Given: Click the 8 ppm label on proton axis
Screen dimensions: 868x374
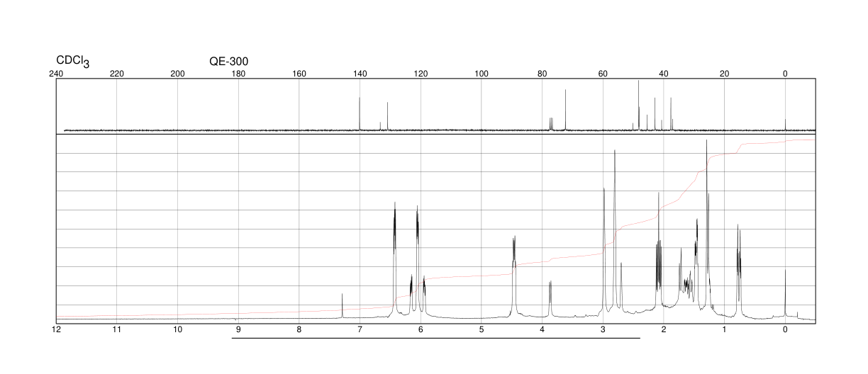Looking at the screenshot, I should coord(299,329).
